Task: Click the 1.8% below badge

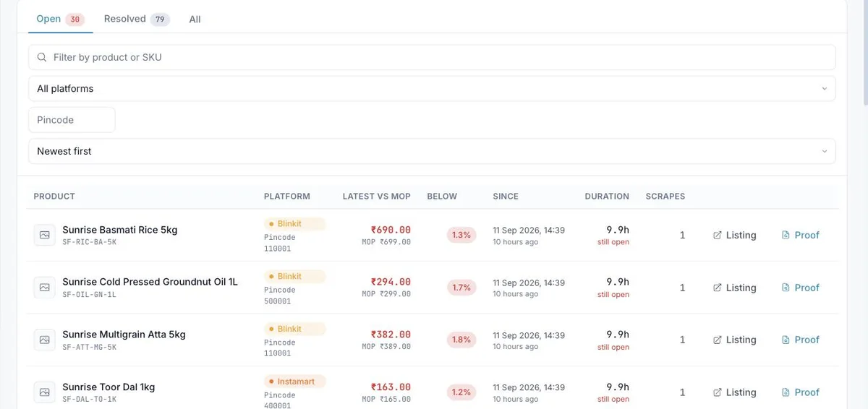Action: 461,340
